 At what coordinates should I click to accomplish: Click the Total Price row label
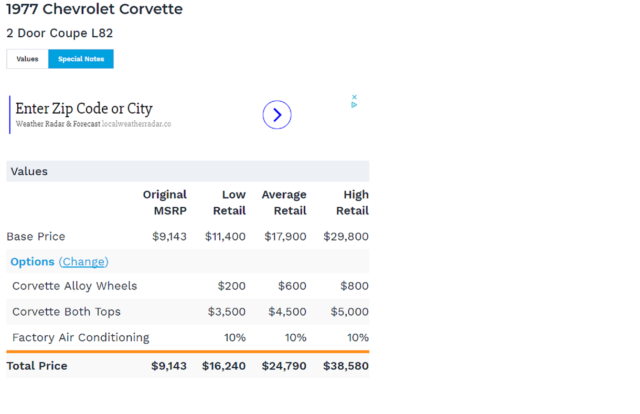37,366
